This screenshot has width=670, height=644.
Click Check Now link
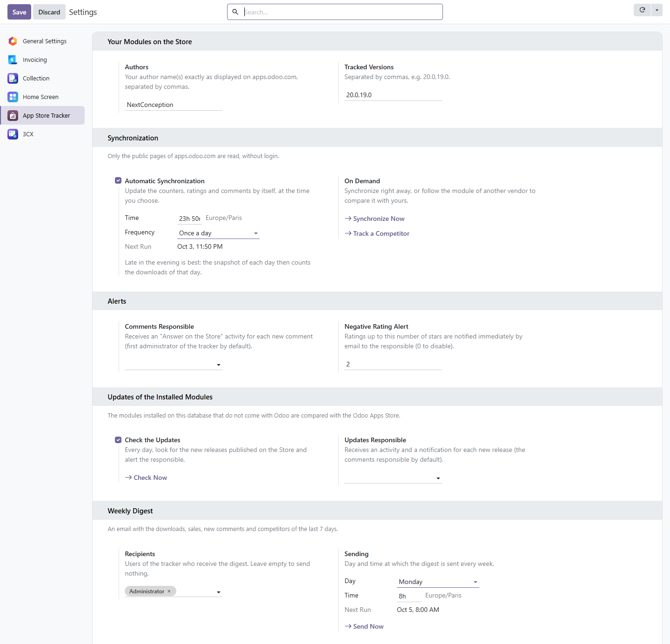coord(146,478)
